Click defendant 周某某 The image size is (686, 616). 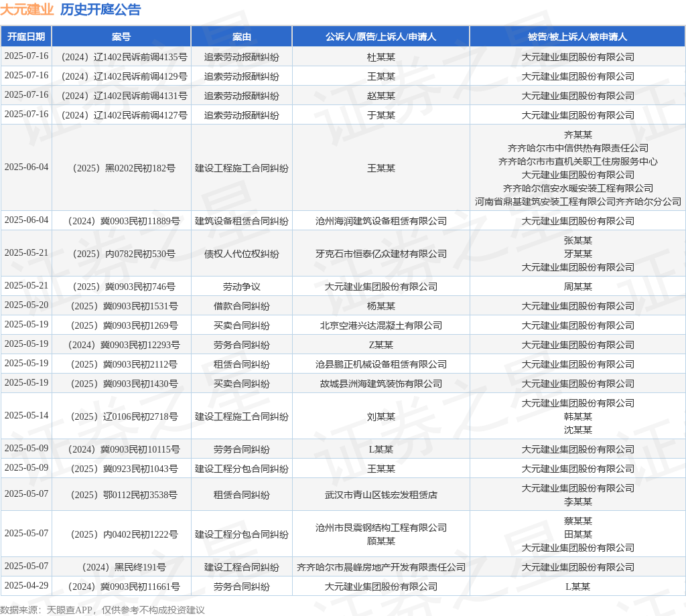(578, 287)
